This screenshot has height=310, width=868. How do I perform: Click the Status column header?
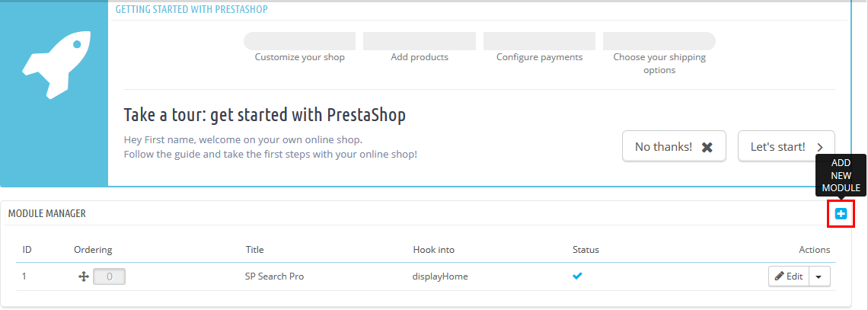pos(586,250)
